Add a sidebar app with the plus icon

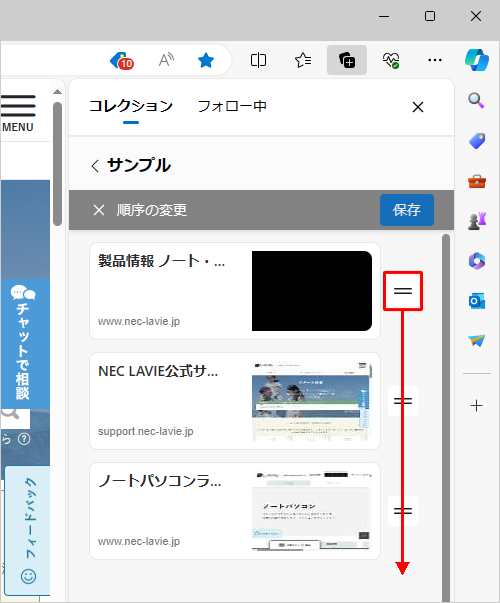coord(477,406)
